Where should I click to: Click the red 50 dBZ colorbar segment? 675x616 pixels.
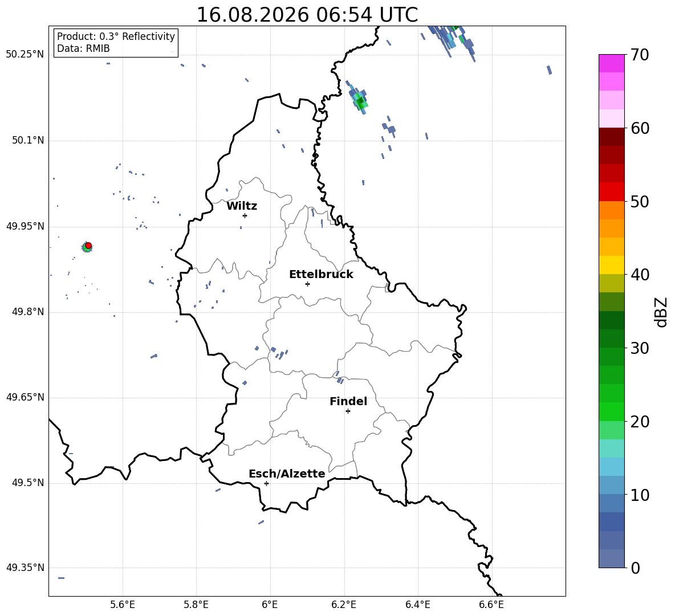point(612,192)
